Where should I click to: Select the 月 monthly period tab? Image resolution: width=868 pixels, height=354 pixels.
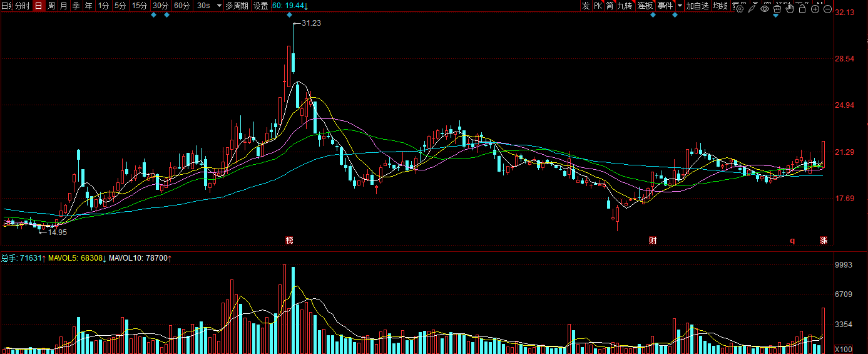[63, 6]
